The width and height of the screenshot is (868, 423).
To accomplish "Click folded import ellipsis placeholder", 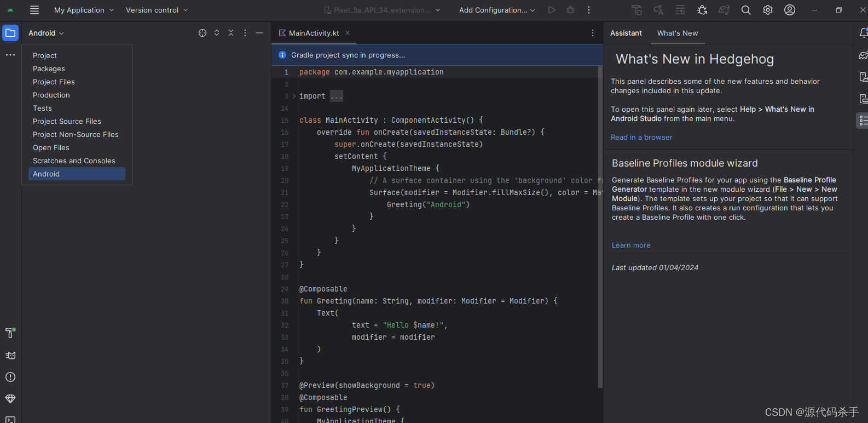I will [x=337, y=96].
